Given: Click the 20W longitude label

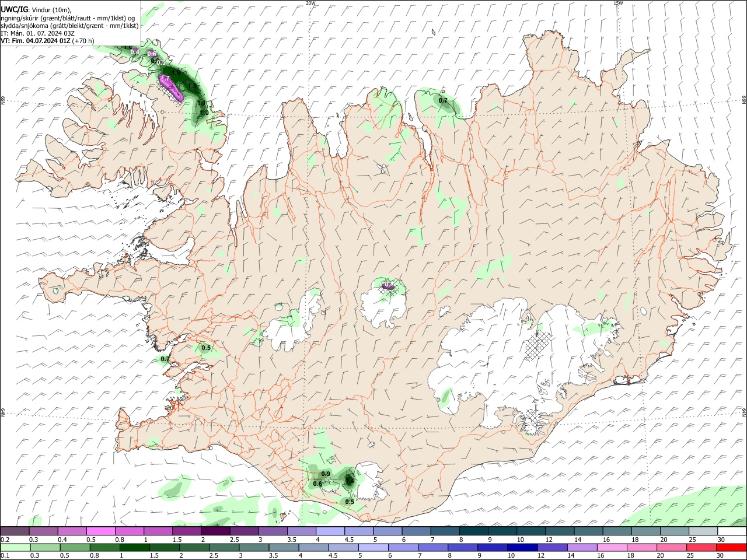Looking at the screenshot, I should (x=311, y=3).
